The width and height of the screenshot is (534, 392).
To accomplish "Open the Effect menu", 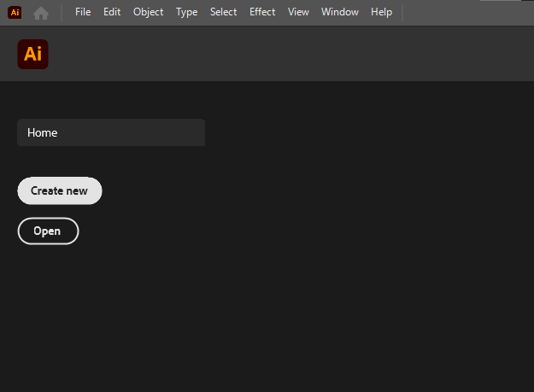I will (262, 12).
